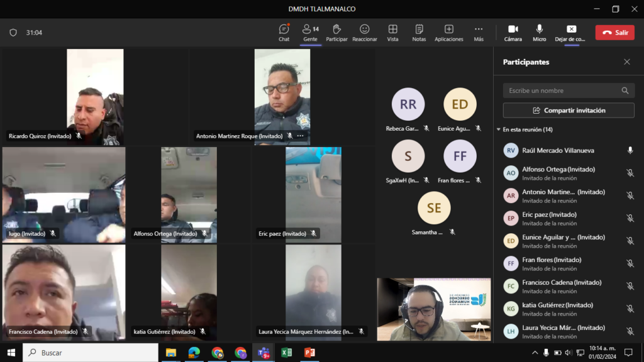
Task: Click the Compartir invitación button
Action: click(x=569, y=111)
